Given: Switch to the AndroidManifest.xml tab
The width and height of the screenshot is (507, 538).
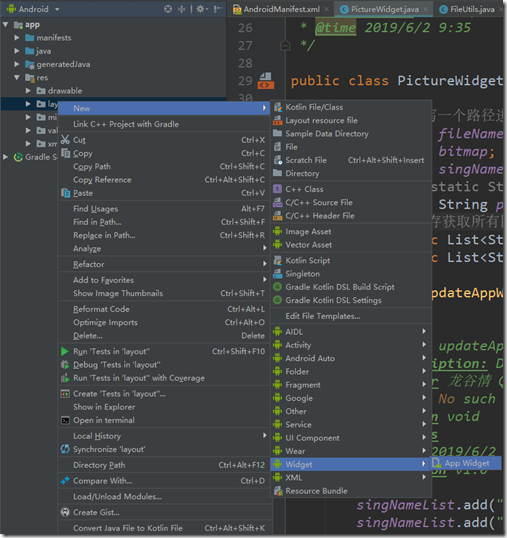Looking at the screenshot, I should [280, 9].
